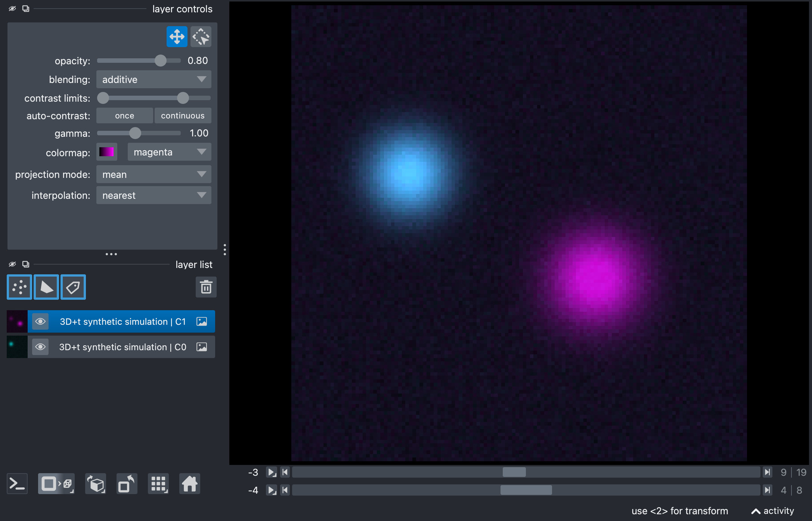Click the current index 4 field of axis -4
Image resolution: width=812 pixels, height=521 pixels.
(x=784, y=490)
